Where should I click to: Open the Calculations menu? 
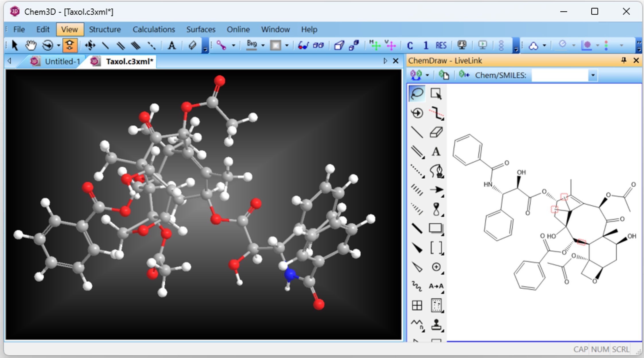(x=153, y=29)
